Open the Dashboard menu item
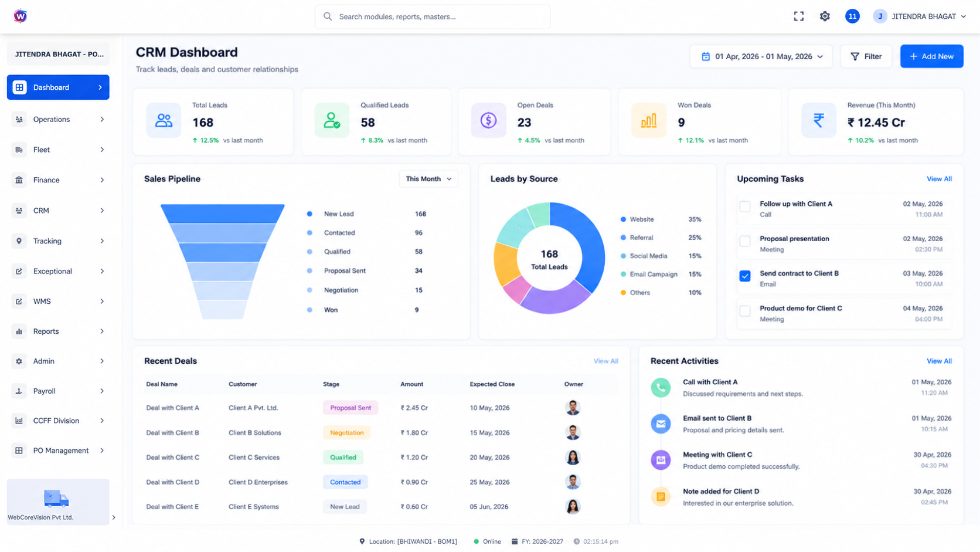 pos(58,87)
